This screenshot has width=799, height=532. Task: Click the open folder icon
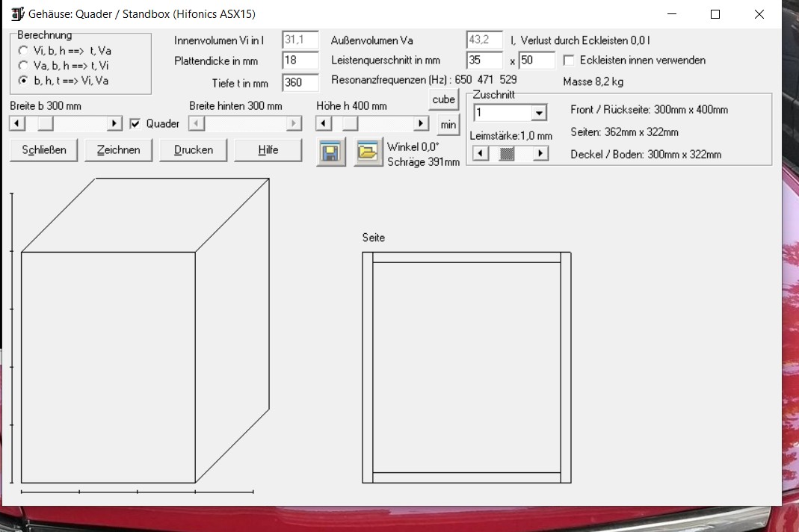(x=368, y=152)
